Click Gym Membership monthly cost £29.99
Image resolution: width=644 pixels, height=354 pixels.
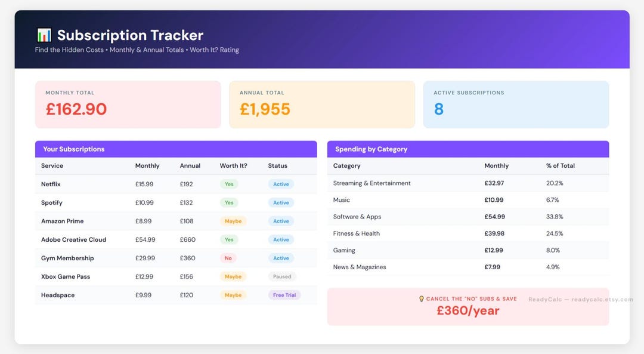[x=145, y=258]
